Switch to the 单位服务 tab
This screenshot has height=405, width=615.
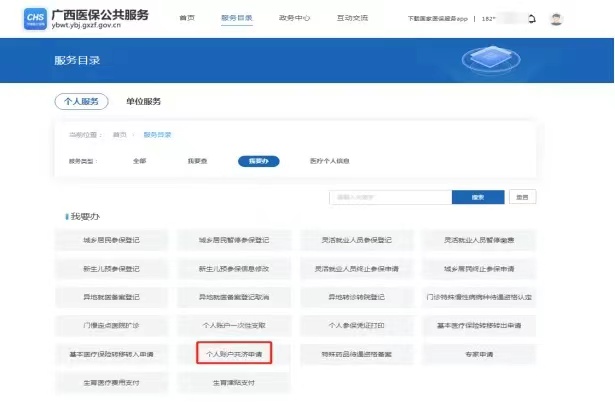tap(143, 101)
